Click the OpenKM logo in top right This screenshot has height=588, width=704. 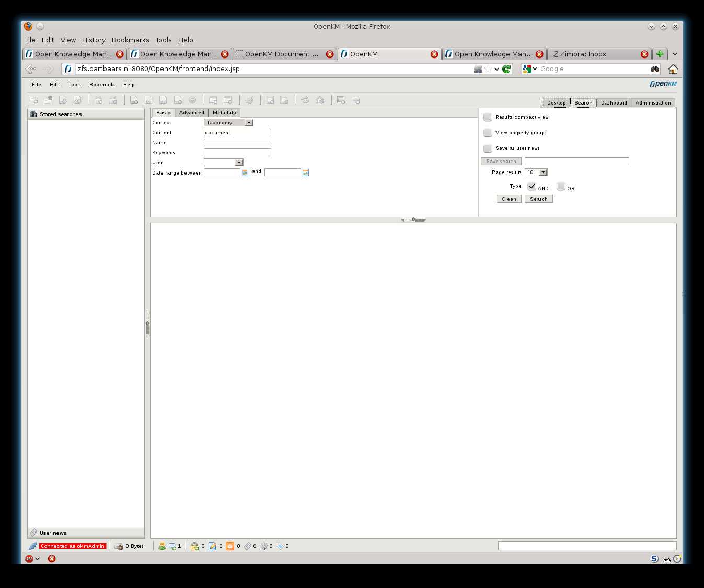(x=663, y=84)
